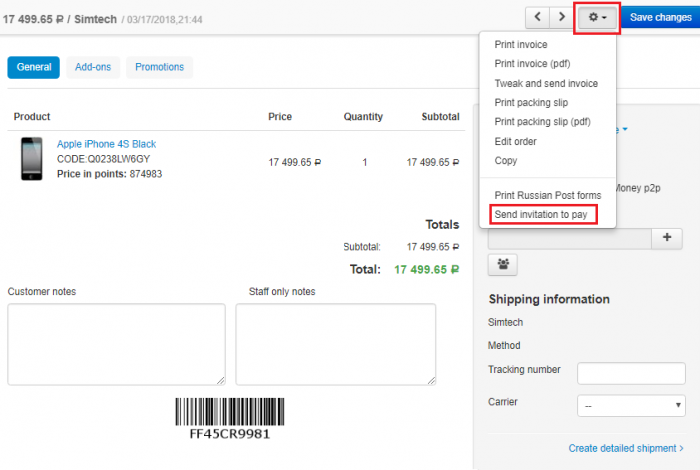Click product code Q0238LW6GY text

click(104, 159)
